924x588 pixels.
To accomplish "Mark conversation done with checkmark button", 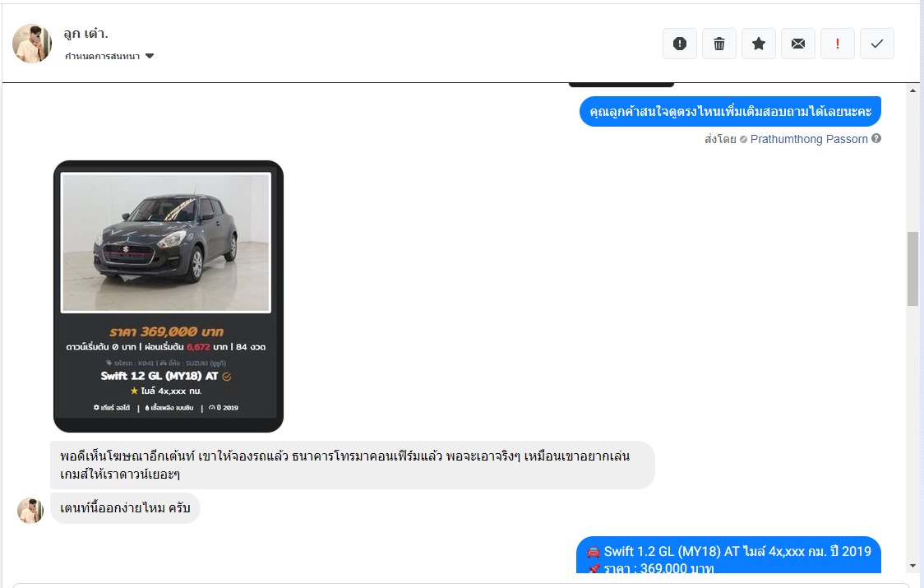I will tap(877, 44).
